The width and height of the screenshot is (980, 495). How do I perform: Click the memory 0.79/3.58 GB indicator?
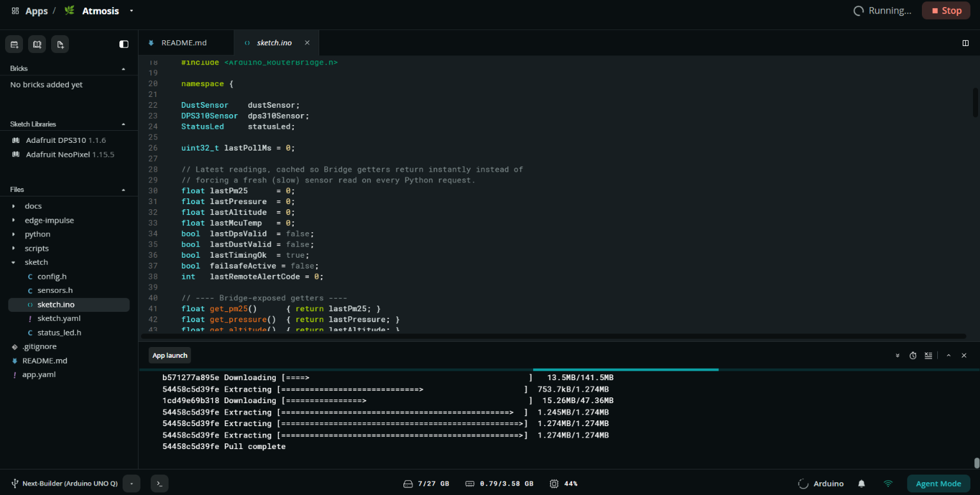pos(499,484)
